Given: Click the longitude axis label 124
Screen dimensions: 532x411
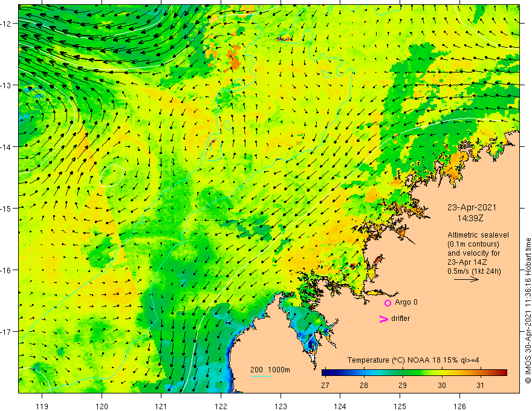Looking at the screenshot, I should tap(340, 406).
